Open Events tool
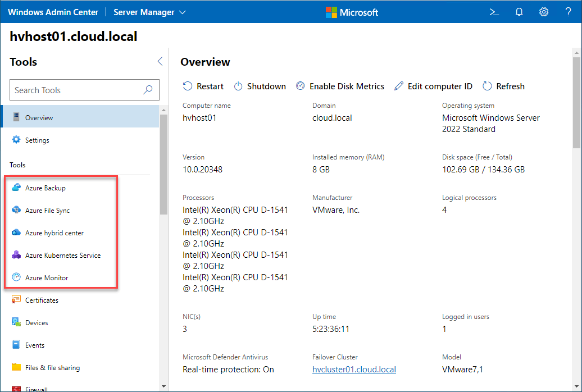 pos(80,345)
